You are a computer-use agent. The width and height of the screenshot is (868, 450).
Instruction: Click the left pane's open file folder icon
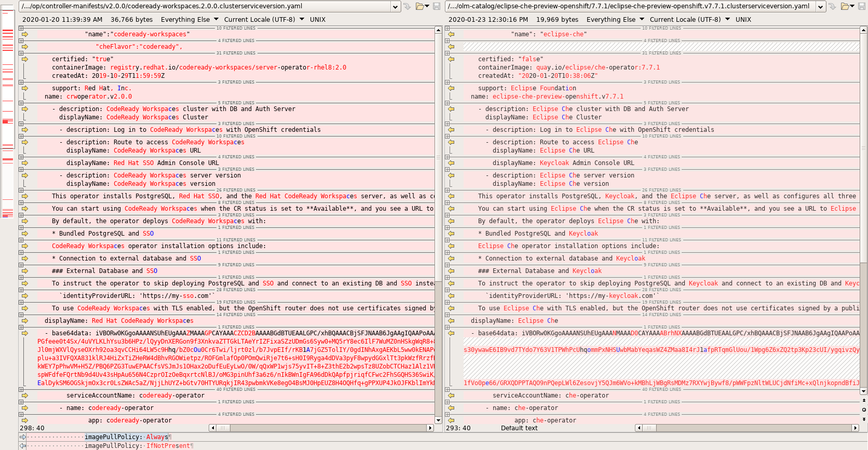pos(420,6)
